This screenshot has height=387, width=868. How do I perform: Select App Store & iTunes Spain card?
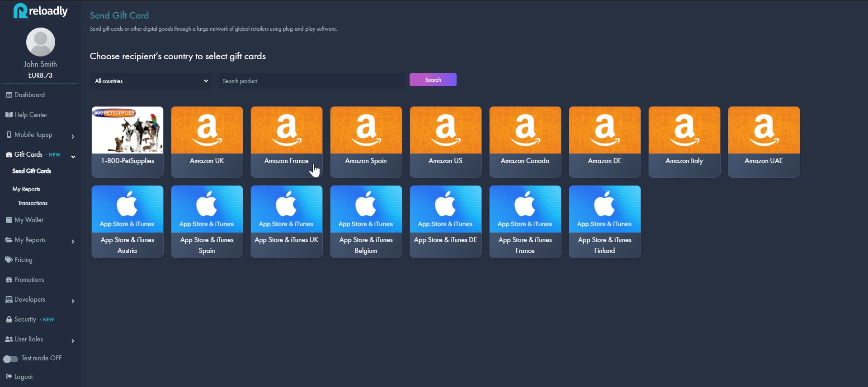click(207, 222)
